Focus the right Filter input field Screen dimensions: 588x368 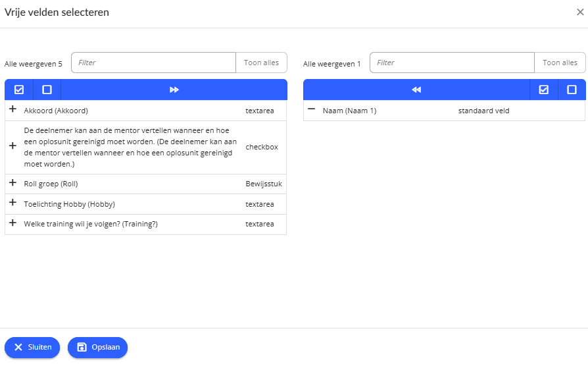point(452,63)
